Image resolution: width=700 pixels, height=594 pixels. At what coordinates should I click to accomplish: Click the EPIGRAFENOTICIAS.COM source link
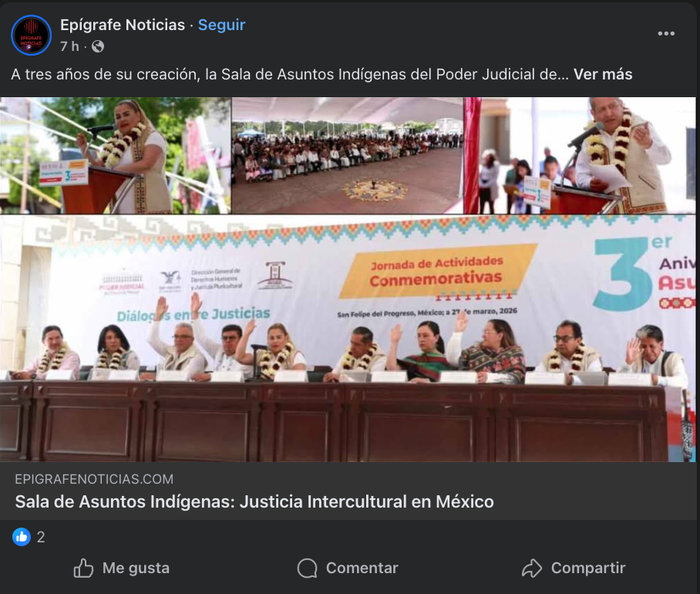click(x=94, y=479)
